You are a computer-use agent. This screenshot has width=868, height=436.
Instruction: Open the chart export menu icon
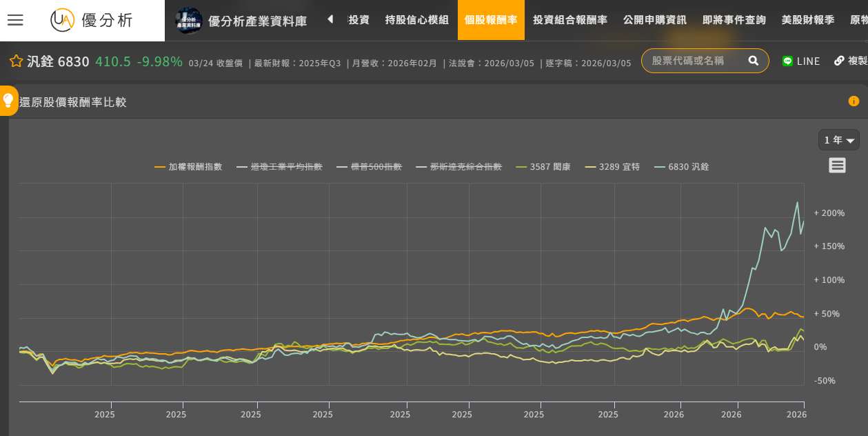click(837, 166)
